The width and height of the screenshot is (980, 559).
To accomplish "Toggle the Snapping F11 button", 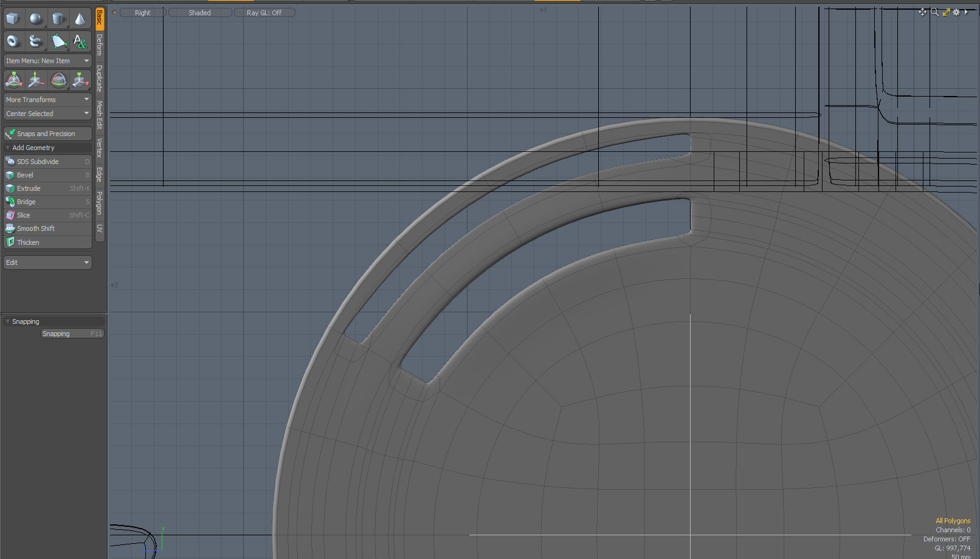I will click(72, 334).
